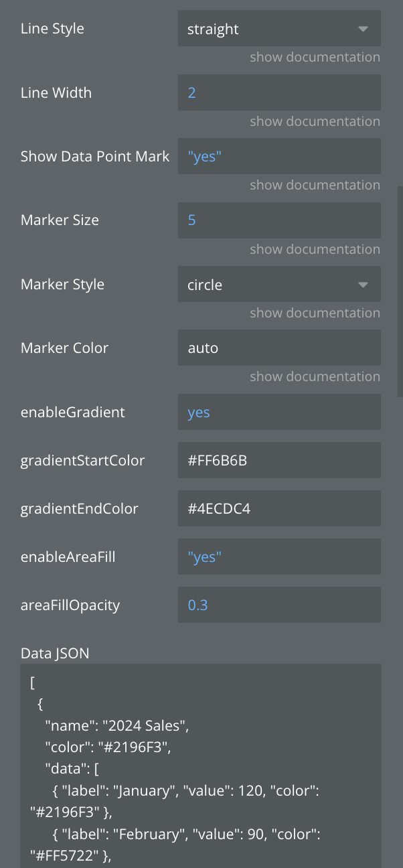403x868 pixels.
Task: Click the Data JSON label
Action: point(55,653)
